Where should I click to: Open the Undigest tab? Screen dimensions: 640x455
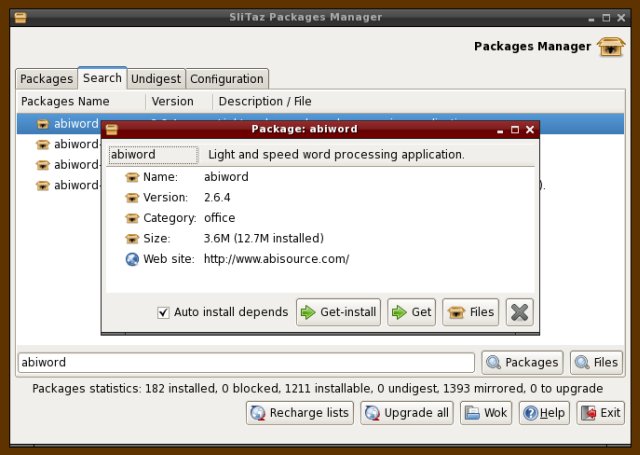156,78
